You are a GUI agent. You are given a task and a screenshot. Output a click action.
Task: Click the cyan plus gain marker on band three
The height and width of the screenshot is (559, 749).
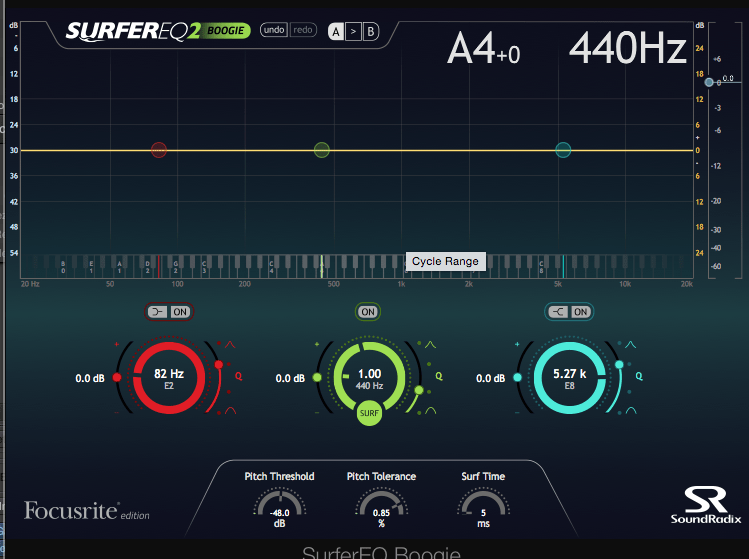pos(517,344)
